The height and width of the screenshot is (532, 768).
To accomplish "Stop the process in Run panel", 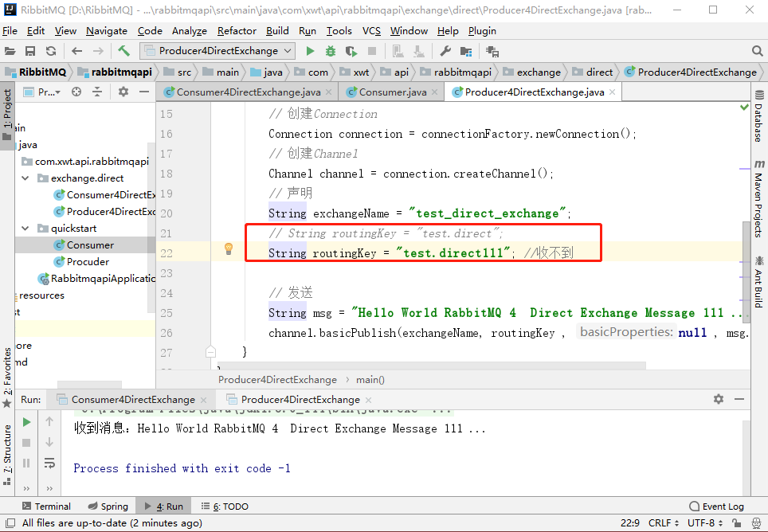I will click(26, 443).
